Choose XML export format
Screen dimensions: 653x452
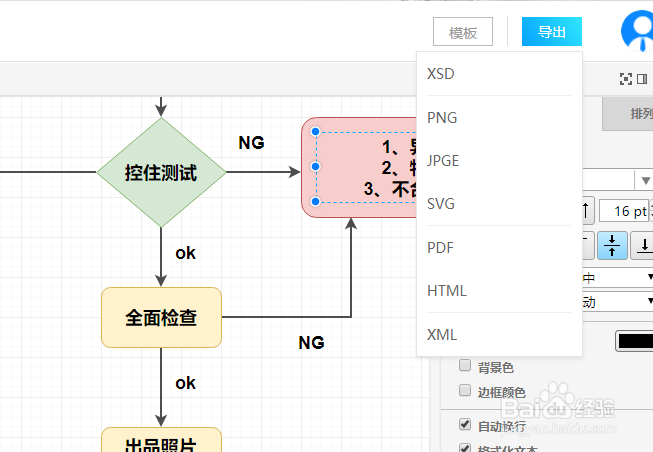(499, 335)
